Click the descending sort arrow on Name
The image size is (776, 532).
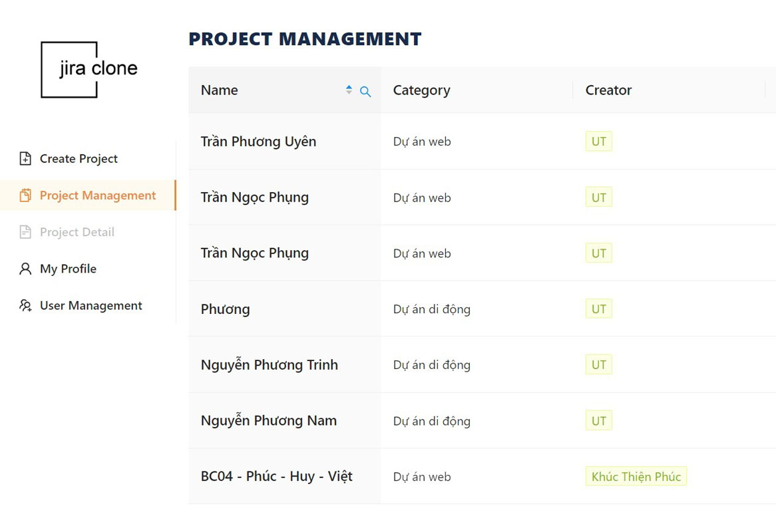pyautogui.click(x=348, y=93)
